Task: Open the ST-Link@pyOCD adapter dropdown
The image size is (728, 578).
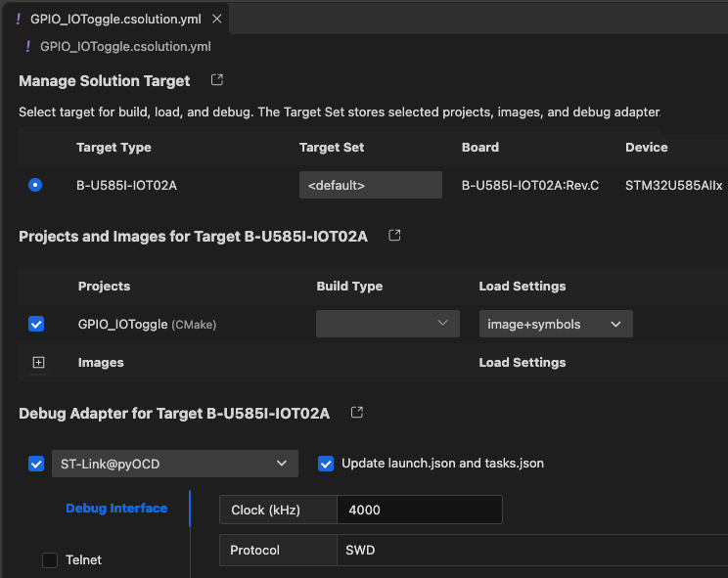Action: pos(175,464)
